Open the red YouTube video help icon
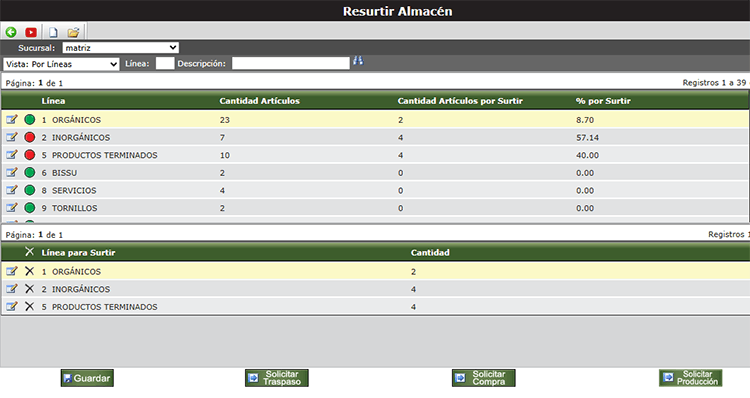Image resolution: width=750 pixels, height=398 pixels. tap(31, 33)
